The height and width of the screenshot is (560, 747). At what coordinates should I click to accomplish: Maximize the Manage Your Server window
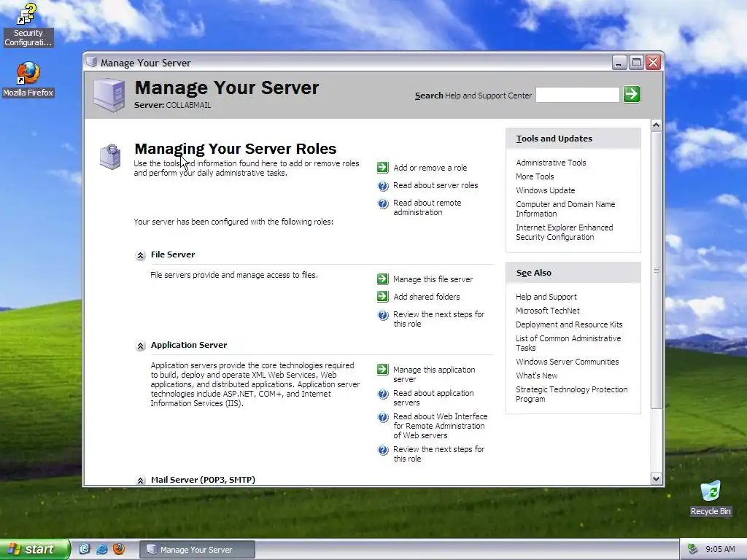[636, 63]
